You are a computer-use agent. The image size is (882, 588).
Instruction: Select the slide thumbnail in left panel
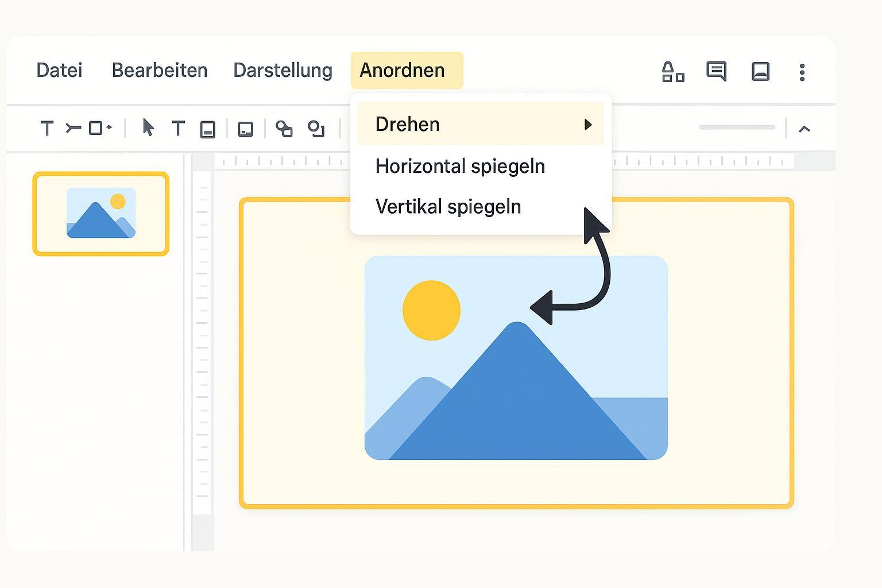(101, 214)
